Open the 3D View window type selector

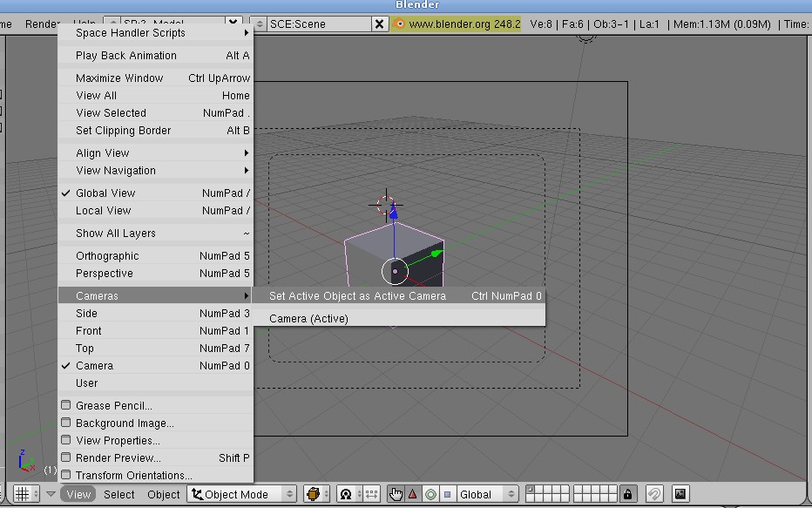pos(26,494)
